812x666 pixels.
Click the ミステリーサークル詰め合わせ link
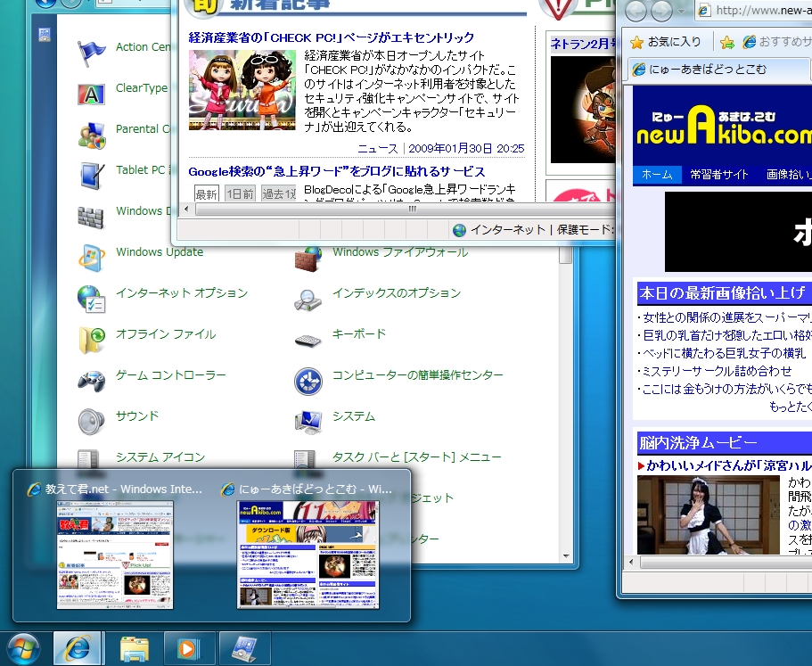tap(718, 371)
